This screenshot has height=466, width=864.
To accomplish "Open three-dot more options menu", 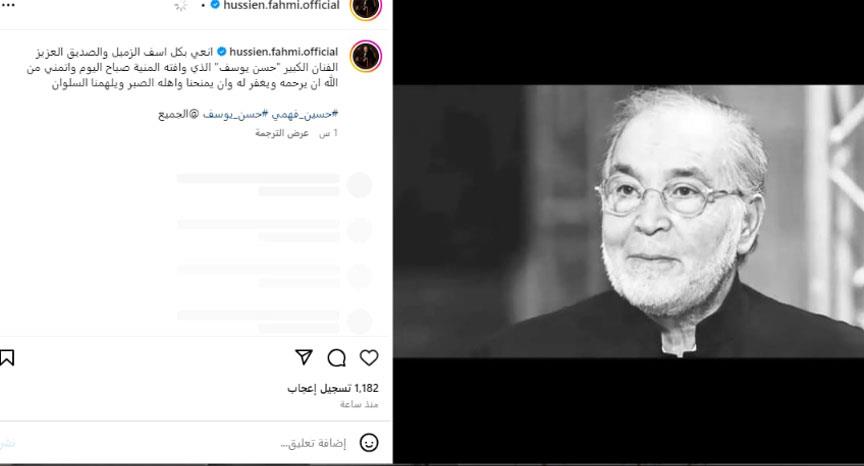I will coord(8,6).
